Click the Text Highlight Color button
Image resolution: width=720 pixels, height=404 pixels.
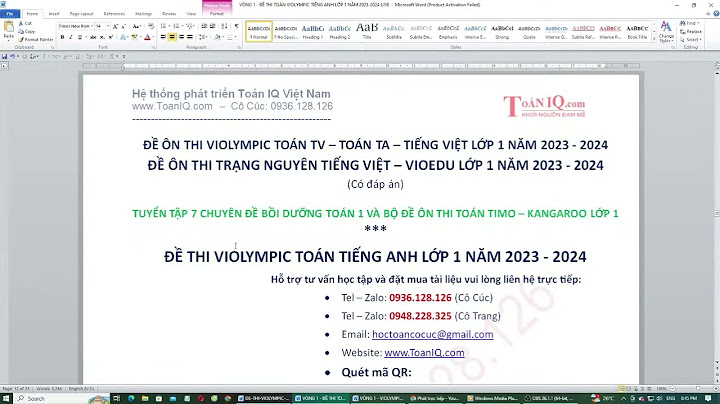135,37
